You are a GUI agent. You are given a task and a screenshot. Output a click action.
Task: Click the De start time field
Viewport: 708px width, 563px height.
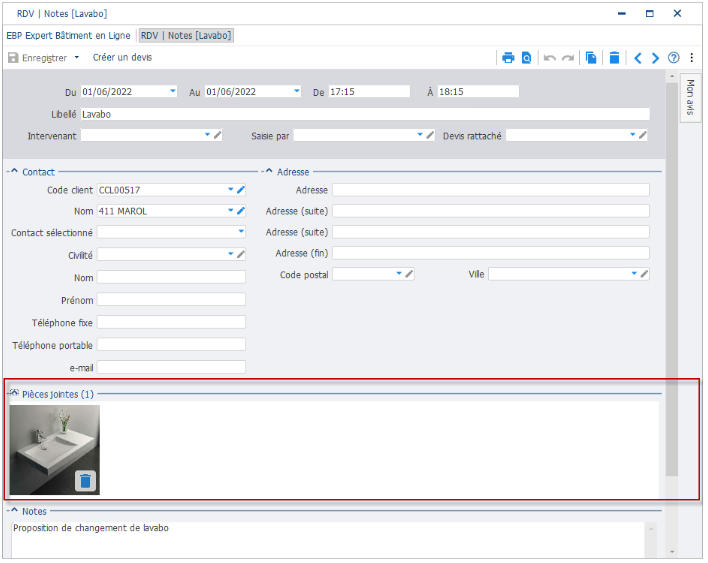(369, 92)
